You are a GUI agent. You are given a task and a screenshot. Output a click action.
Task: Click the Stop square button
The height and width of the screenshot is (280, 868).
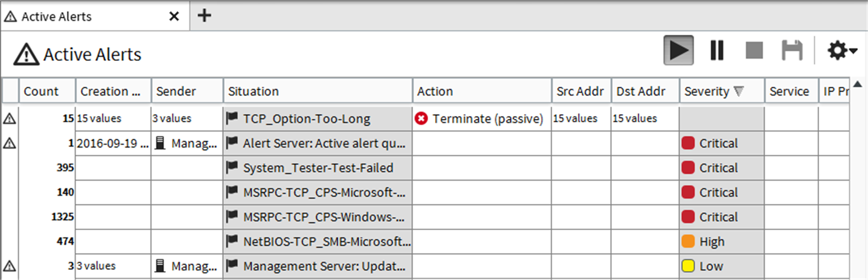coord(754,50)
